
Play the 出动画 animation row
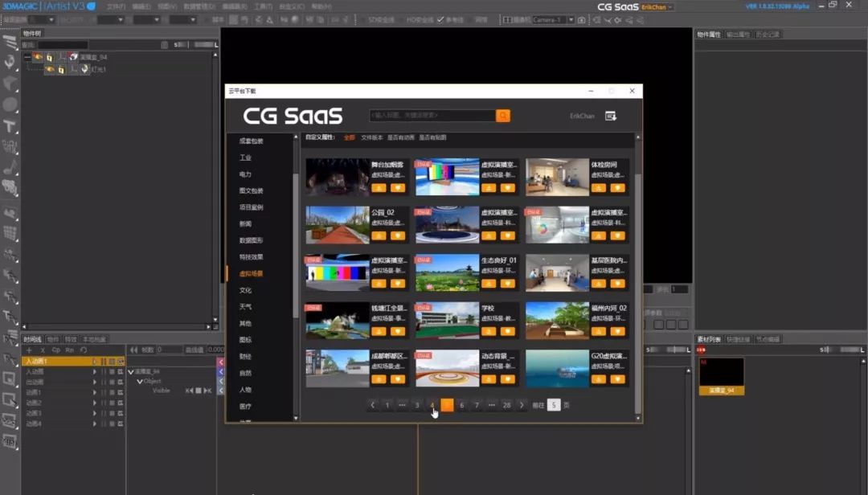point(95,382)
